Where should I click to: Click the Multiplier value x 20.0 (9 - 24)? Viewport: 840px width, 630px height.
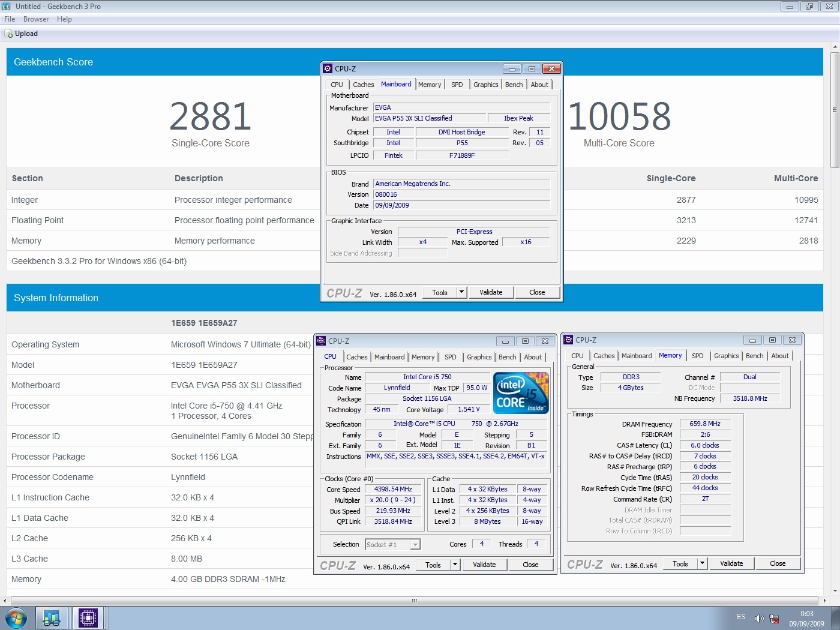(393, 500)
